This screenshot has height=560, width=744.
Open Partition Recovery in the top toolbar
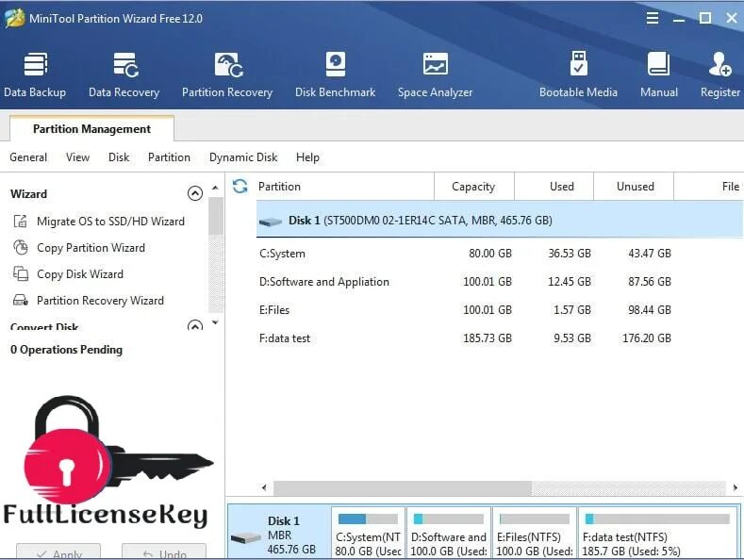(x=227, y=74)
